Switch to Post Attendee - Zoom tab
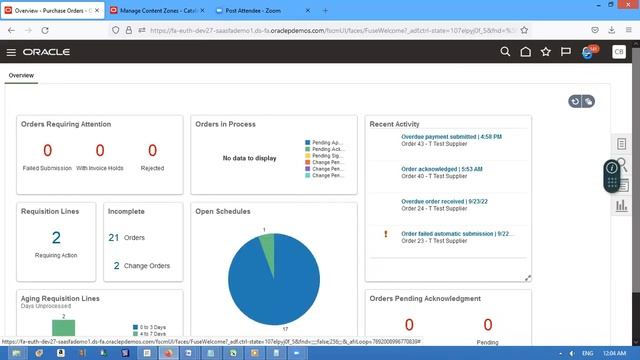640x360 pixels. tap(261, 11)
